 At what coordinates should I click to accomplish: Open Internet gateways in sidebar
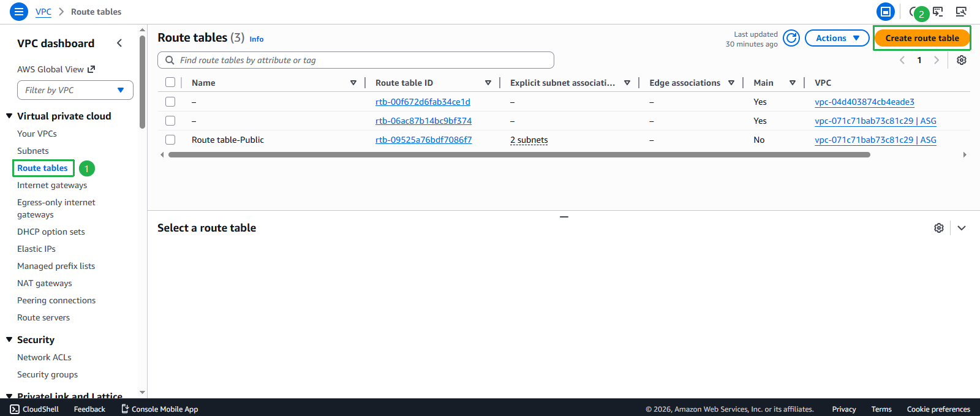coord(52,185)
